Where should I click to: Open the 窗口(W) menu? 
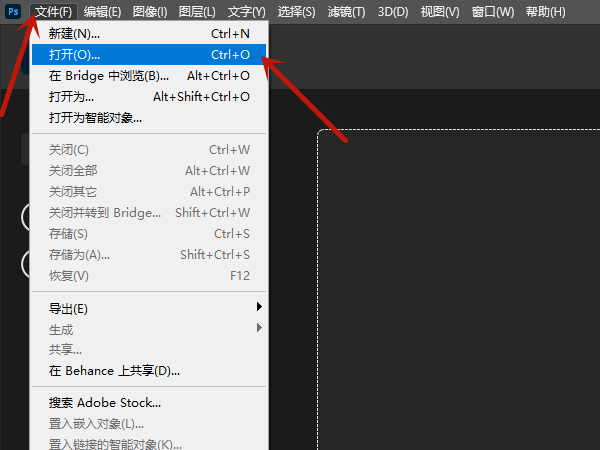coord(493,12)
